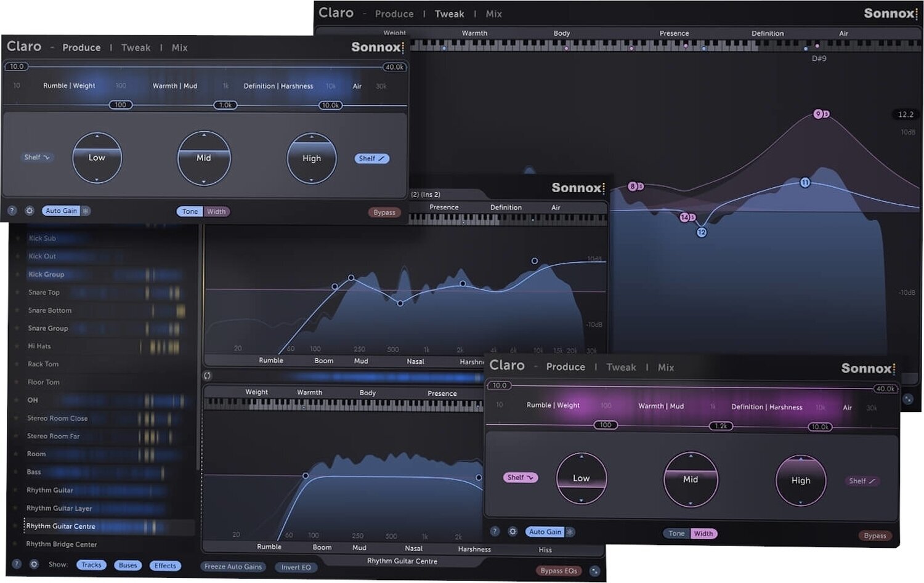
Task: Click the Low knob up arrow in blue Produce window
Action: [x=97, y=136]
